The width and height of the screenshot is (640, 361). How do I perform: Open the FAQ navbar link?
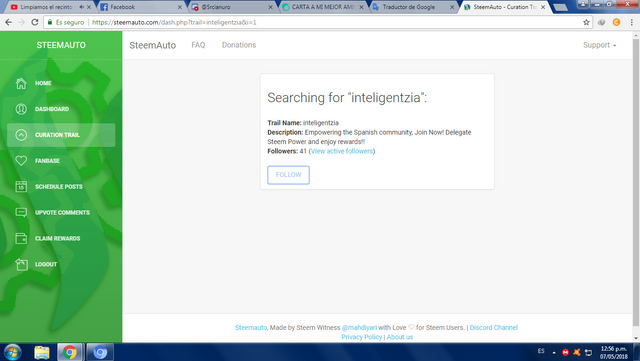[x=198, y=45]
